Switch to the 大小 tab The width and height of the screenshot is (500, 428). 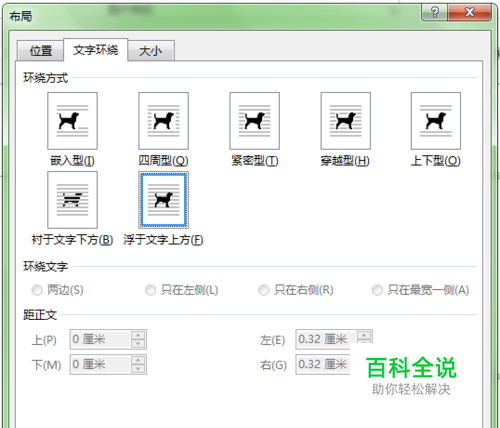[x=151, y=51]
